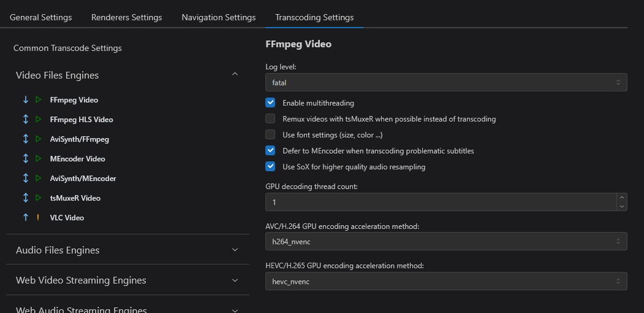Screen dimensions: 644x313
Task: Toggle the green play icon beside tsMuxeR Video
Action: coord(39,198)
